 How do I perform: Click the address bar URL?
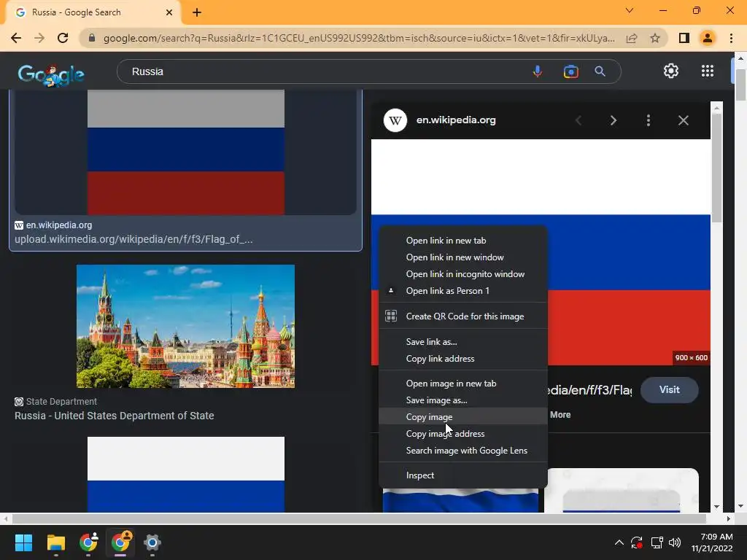pos(358,38)
